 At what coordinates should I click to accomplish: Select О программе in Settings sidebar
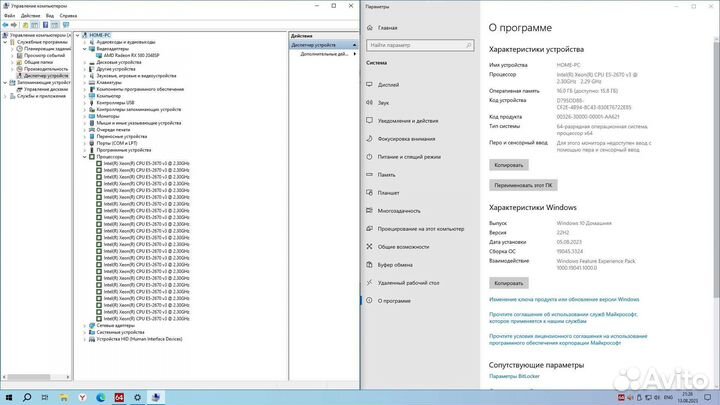point(394,301)
